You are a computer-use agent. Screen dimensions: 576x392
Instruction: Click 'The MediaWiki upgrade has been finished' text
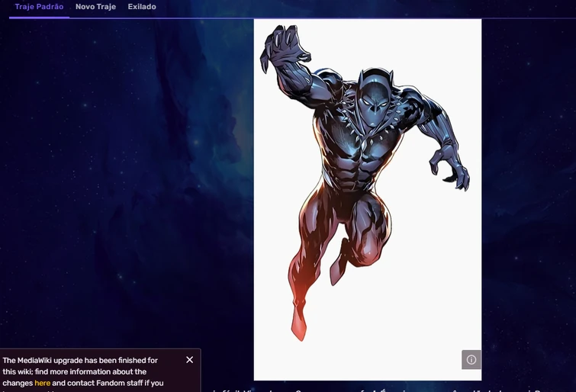pos(72,361)
